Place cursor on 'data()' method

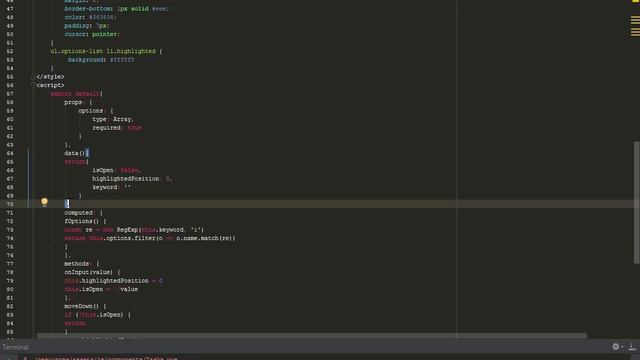point(74,153)
